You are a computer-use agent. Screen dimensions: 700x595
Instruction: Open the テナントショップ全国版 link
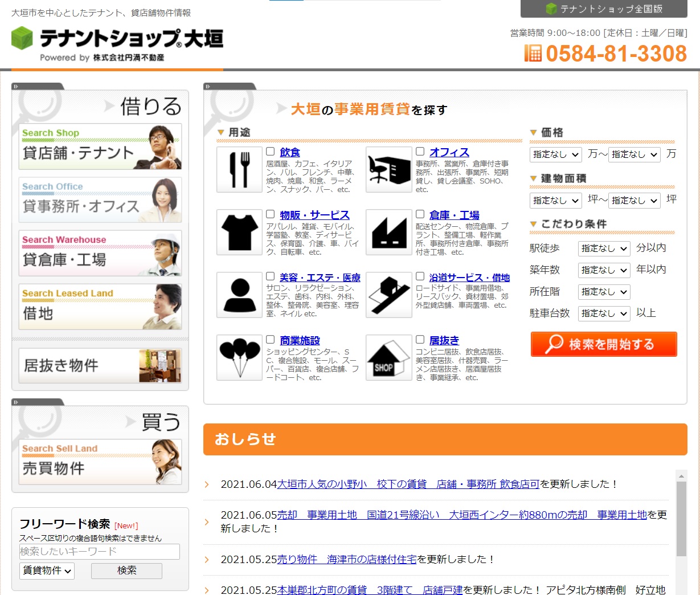click(x=604, y=9)
